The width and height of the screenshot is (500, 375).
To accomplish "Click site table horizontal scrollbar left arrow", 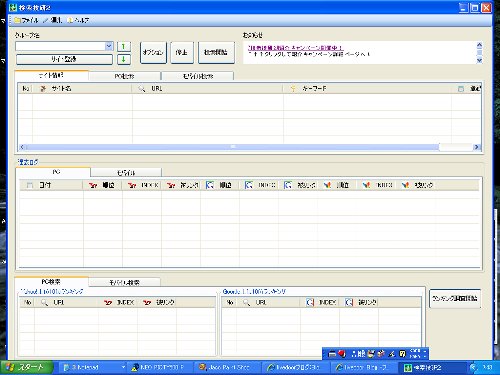I will [x=22, y=147].
